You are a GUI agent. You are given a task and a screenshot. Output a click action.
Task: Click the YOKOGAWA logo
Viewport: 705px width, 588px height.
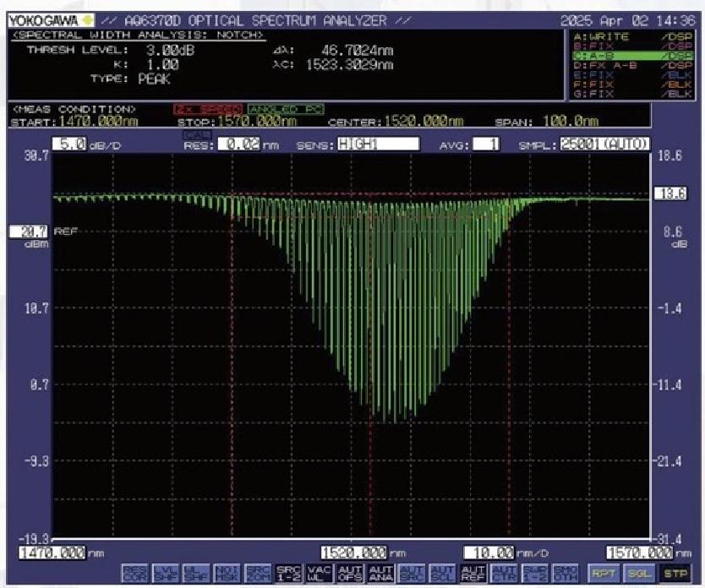[51, 20]
